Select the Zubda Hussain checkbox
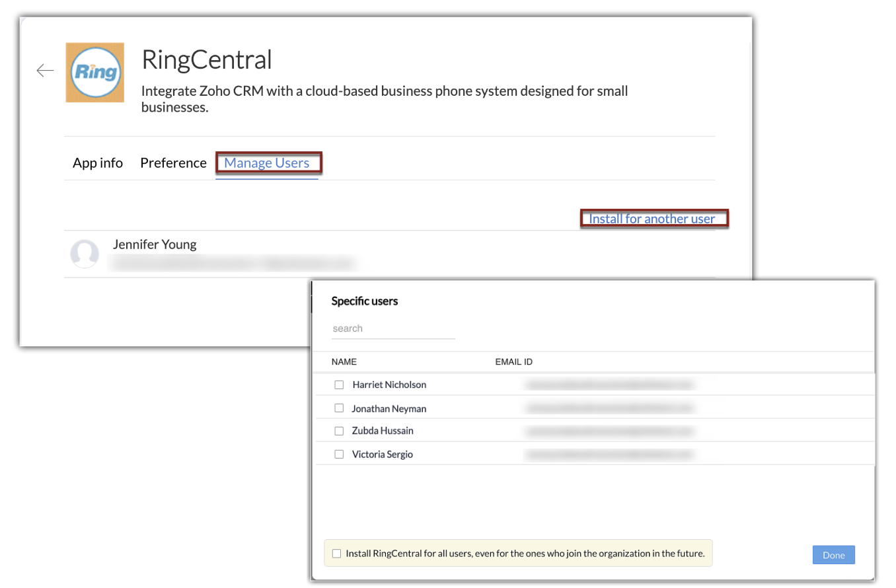Screen dimensions: 896x588 click(x=339, y=431)
